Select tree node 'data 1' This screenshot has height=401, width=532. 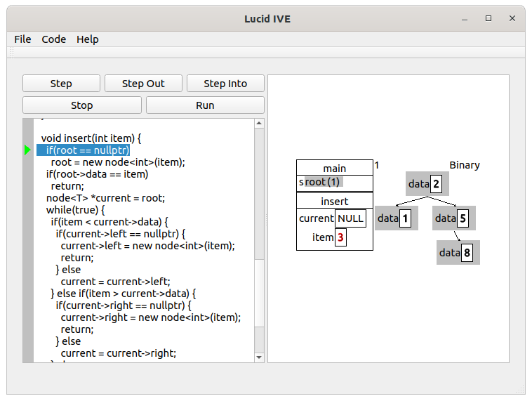click(x=397, y=218)
